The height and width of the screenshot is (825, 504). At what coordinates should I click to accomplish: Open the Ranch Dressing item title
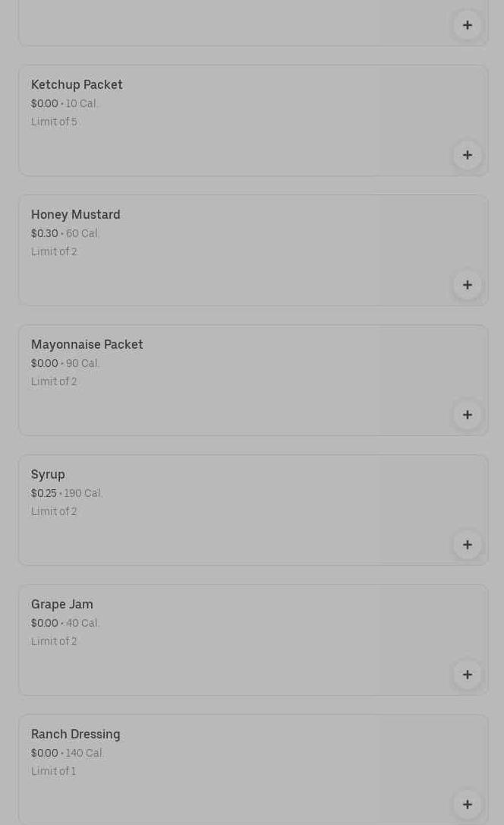pyautogui.click(x=76, y=734)
